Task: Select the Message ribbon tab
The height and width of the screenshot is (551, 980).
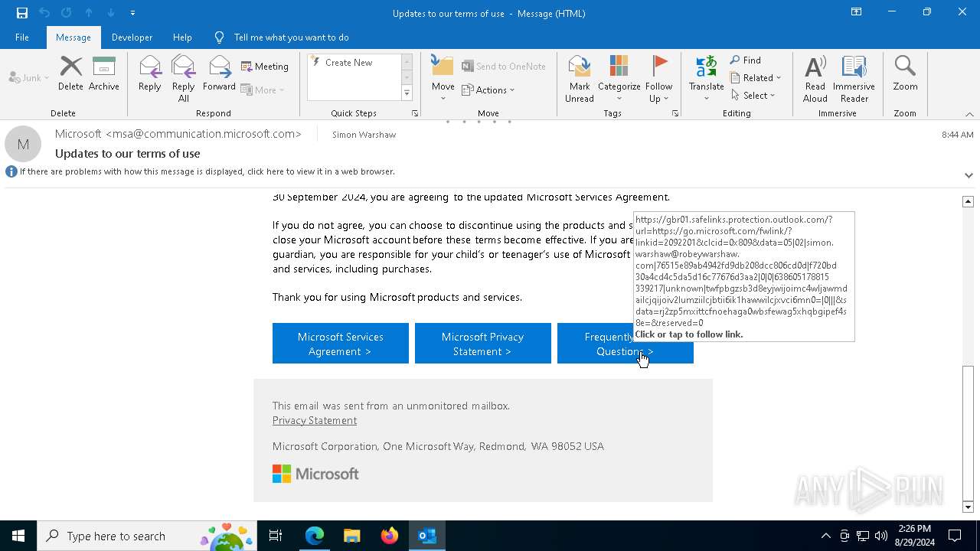Action: coord(73,37)
